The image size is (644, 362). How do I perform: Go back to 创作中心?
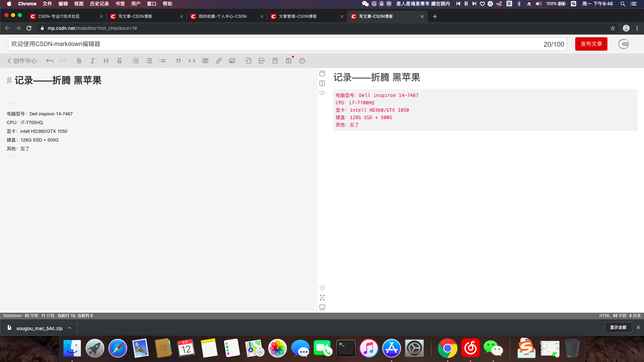pos(22,61)
